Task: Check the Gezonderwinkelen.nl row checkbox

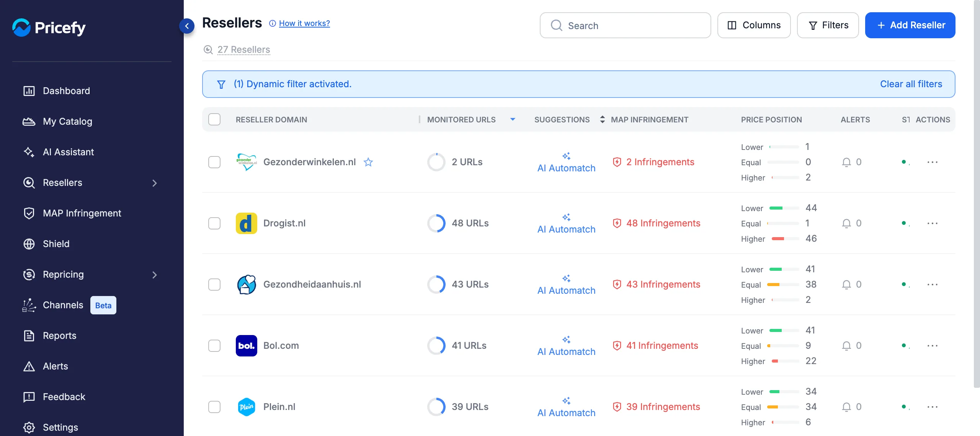Action: click(214, 162)
